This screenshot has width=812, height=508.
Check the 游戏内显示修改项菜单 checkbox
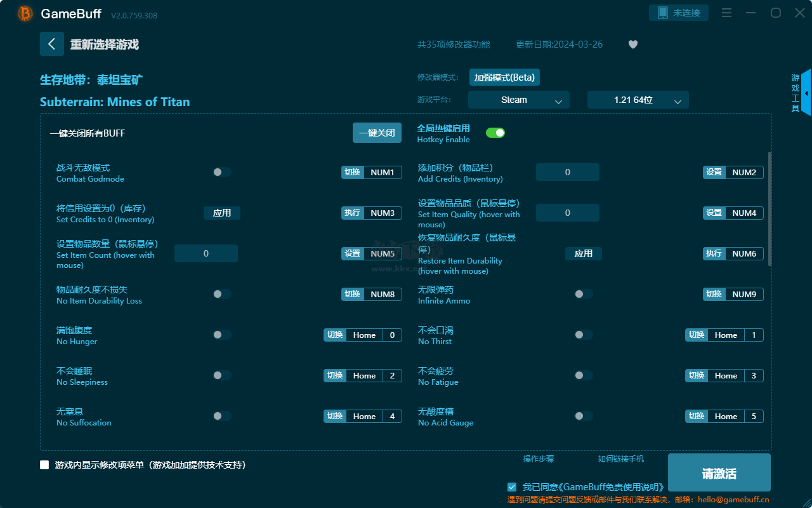(44, 465)
